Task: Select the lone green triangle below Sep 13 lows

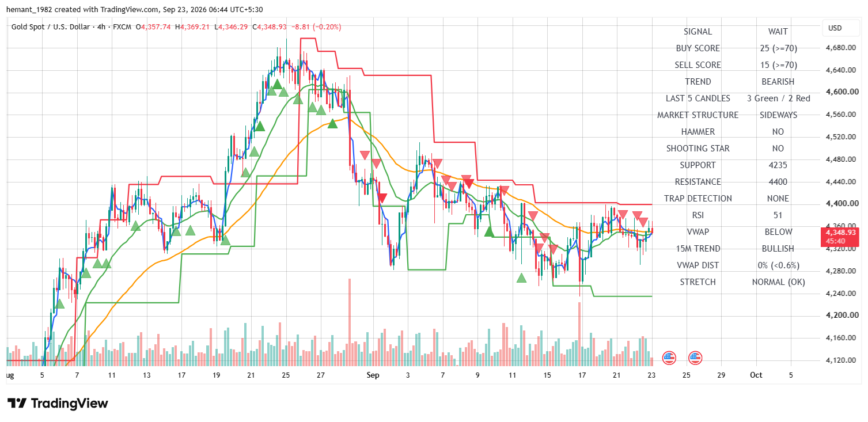Action: coord(521,277)
